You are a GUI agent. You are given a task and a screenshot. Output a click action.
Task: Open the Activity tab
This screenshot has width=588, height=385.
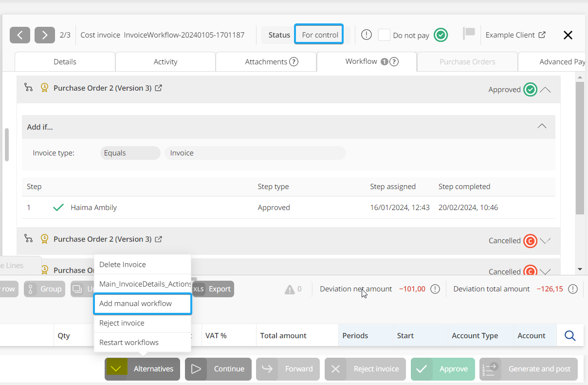[165, 62]
